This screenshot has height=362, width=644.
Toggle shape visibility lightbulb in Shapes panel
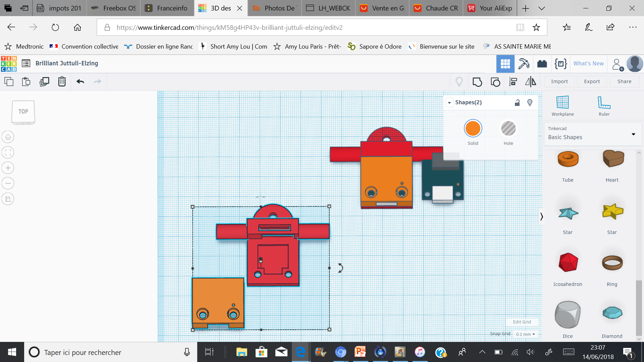530,103
